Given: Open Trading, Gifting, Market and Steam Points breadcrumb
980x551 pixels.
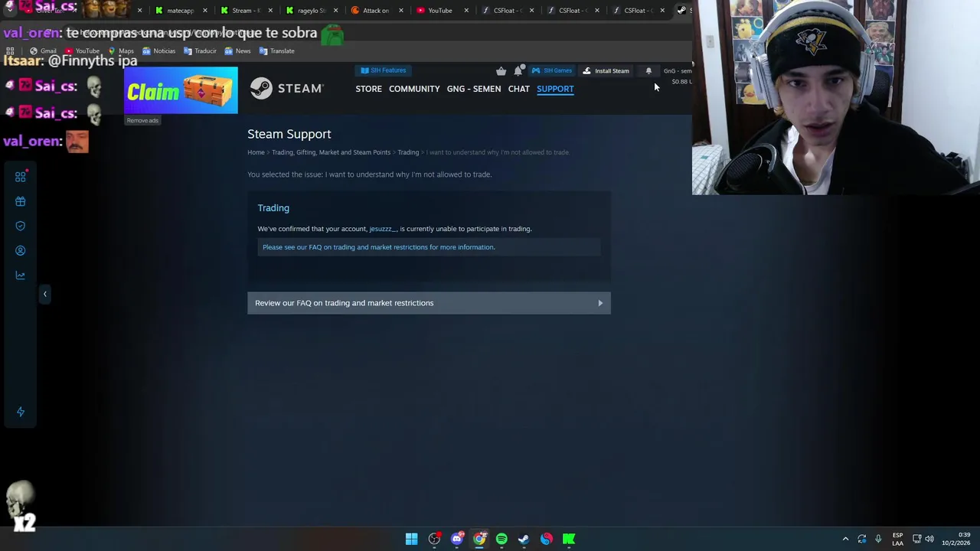Looking at the screenshot, I should pyautogui.click(x=331, y=152).
